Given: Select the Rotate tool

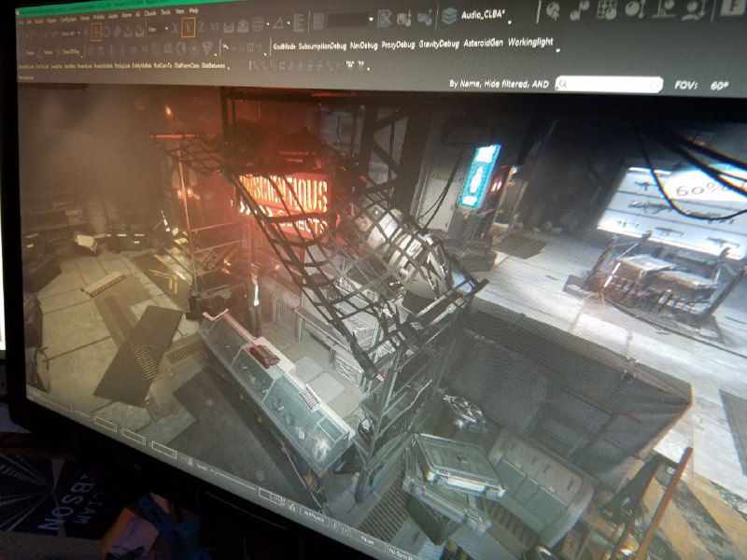Looking at the screenshot, I should (106, 32).
